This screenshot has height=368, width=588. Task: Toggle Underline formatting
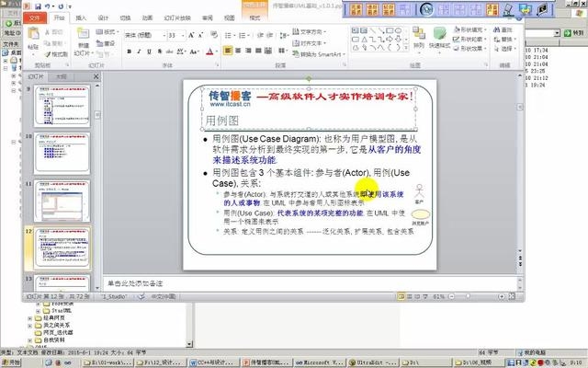(x=149, y=52)
